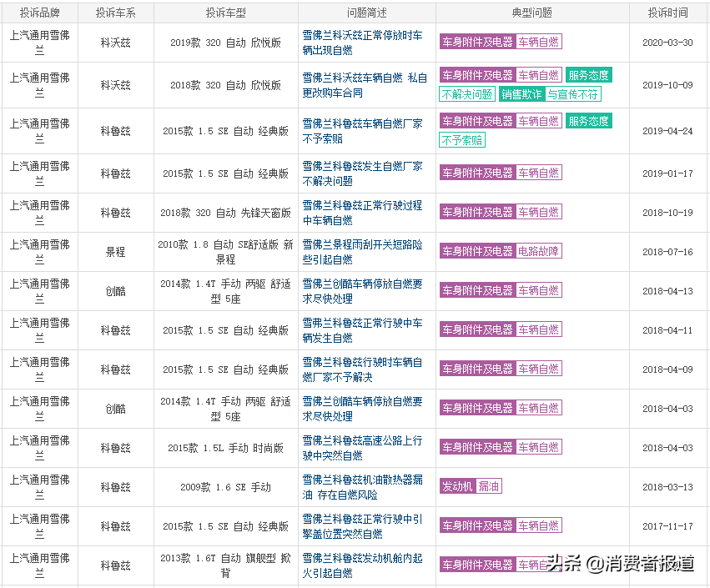
Task: Select 上汽通用雪佛兰 brand cell in the 2018-07-16 row
Action: coord(40,252)
